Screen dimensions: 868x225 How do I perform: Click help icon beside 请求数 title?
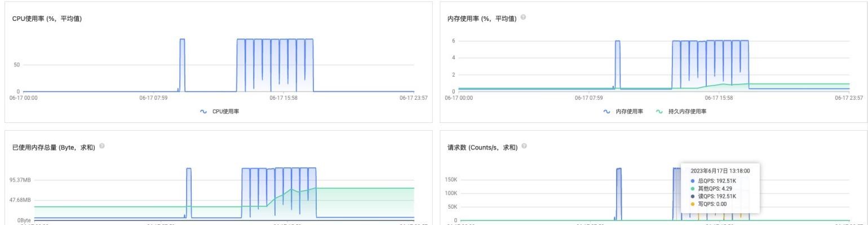point(525,146)
